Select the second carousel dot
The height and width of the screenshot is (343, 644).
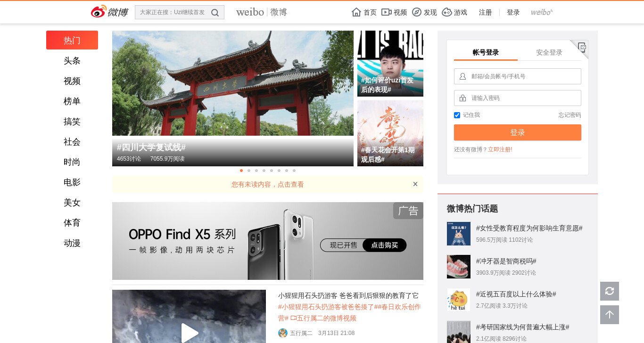[249, 171]
